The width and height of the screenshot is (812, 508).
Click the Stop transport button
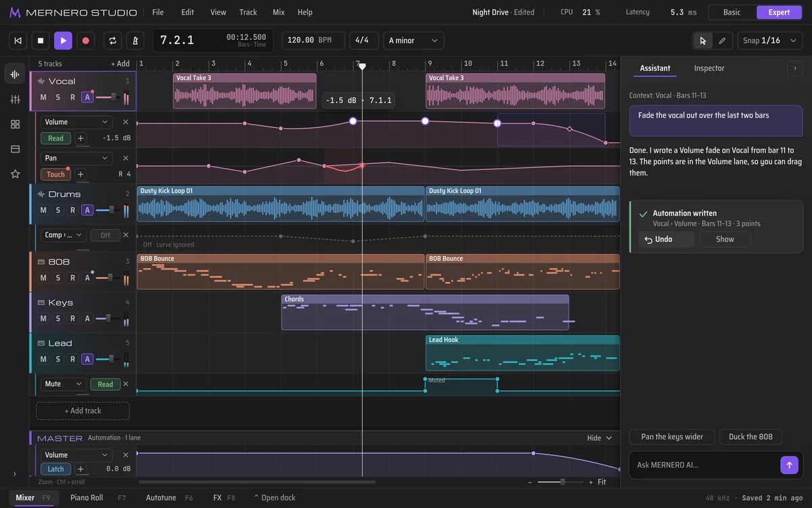point(41,41)
